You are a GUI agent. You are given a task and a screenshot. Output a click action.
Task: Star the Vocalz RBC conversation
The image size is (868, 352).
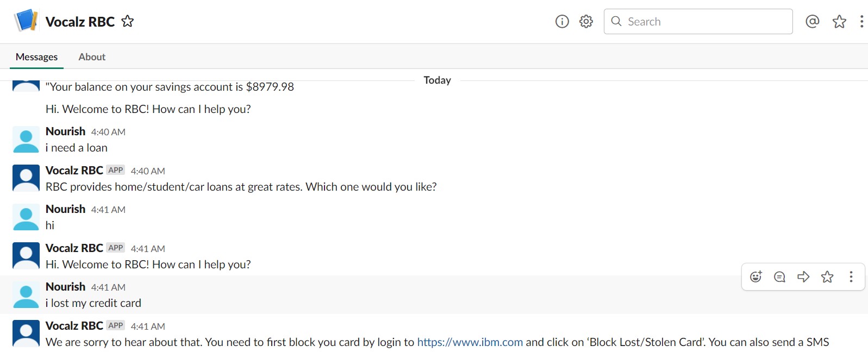[128, 21]
